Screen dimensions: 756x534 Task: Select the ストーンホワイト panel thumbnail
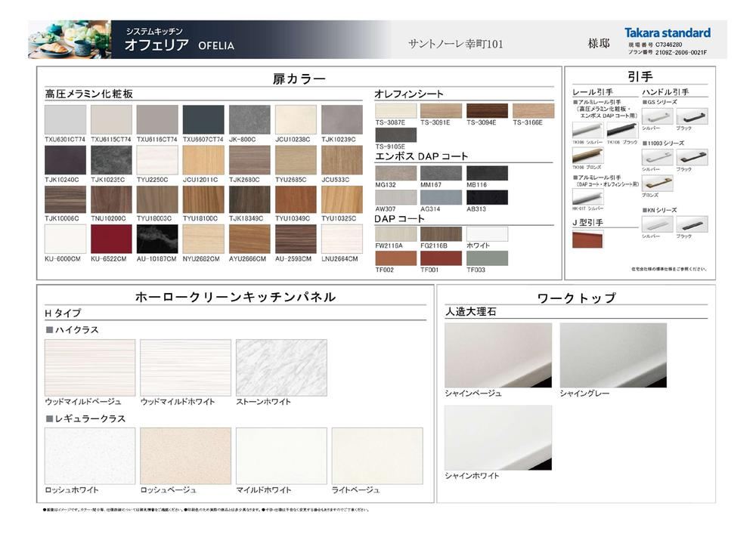281,368
